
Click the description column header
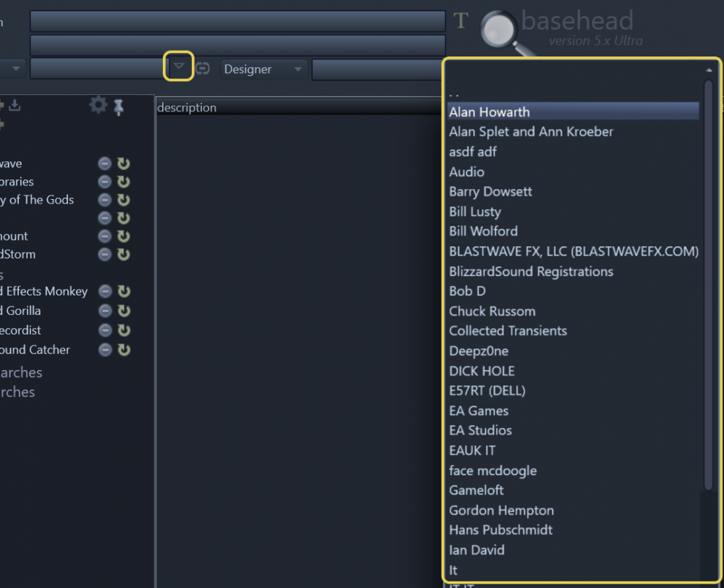click(x=187, y=107)
